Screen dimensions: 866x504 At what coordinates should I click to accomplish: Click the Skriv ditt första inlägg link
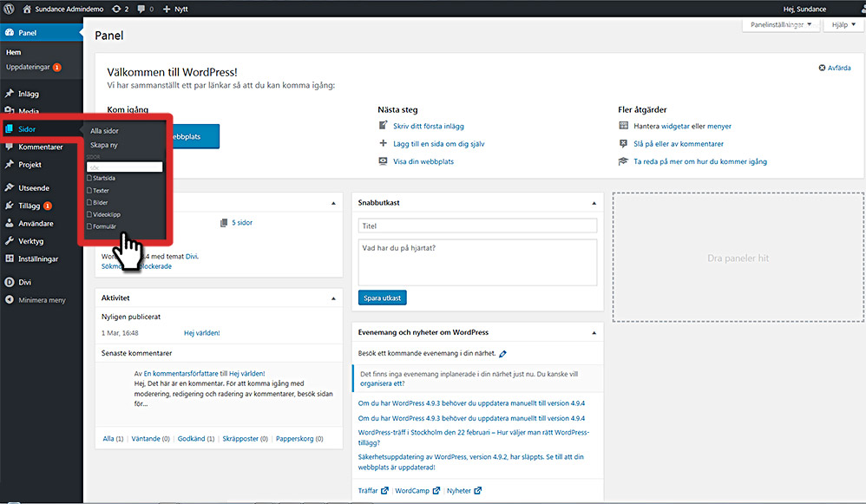429,127
